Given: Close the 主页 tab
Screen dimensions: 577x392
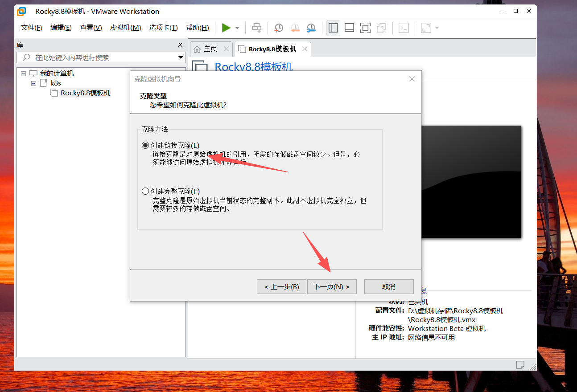Looking at the screenshot, I should [x=226, y=49].
